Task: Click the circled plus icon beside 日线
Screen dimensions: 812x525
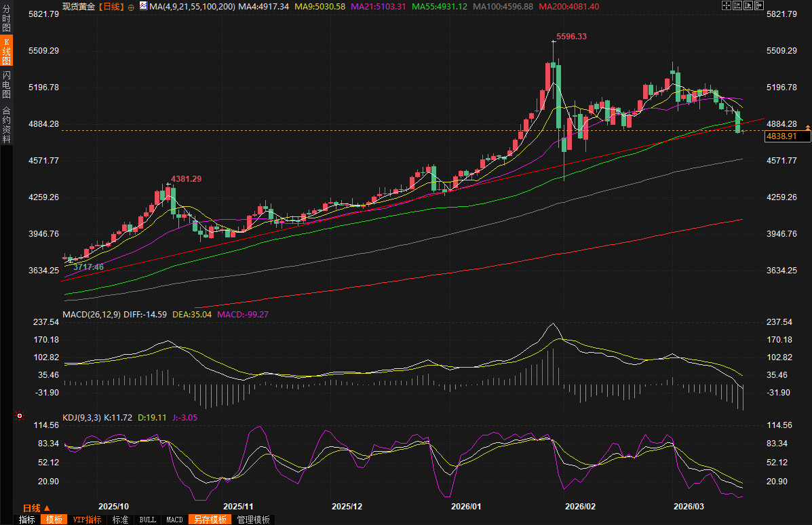Action: tap(131, 6)
